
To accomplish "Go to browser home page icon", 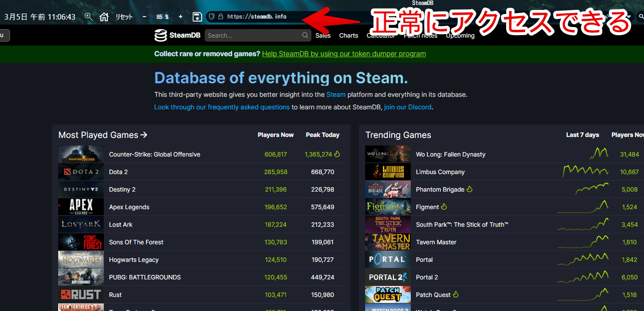I will pos(104,17).
